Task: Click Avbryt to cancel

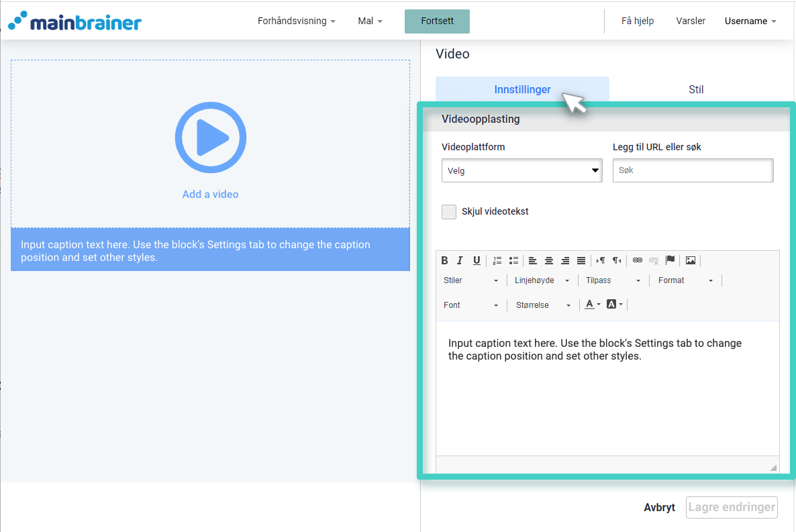Action: [x=659, y=507]
